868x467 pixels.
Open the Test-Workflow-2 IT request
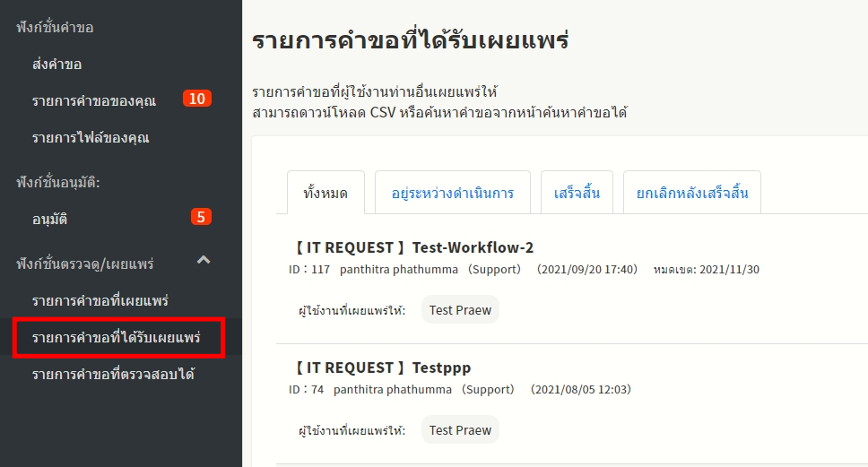(x=412, y=247)
